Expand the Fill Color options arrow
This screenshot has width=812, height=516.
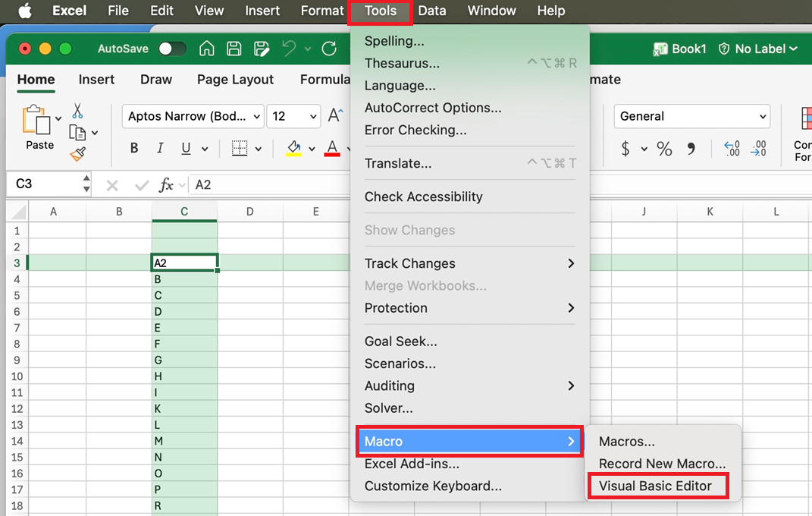click(312, 149)
